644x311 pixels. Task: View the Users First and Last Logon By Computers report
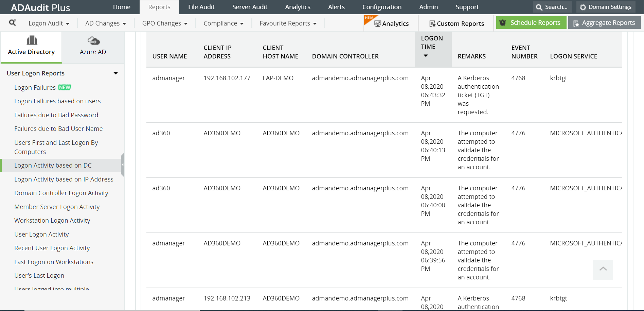coord(56,147)
